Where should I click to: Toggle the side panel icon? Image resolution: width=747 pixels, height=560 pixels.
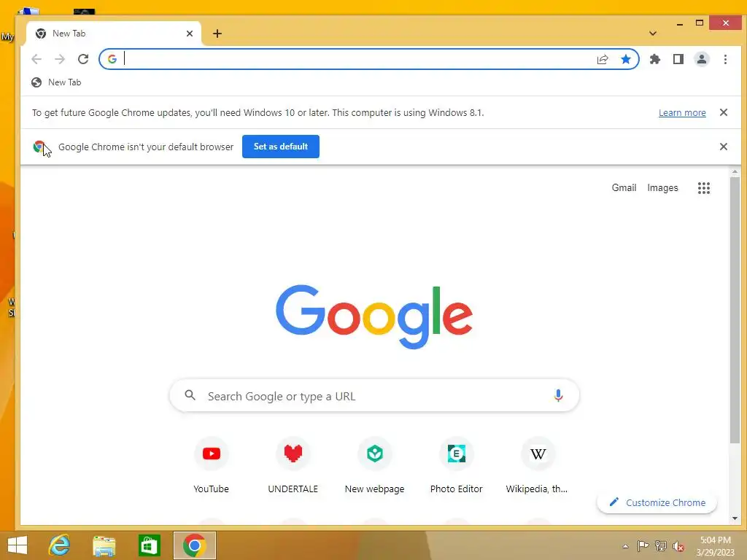point(678,59)
